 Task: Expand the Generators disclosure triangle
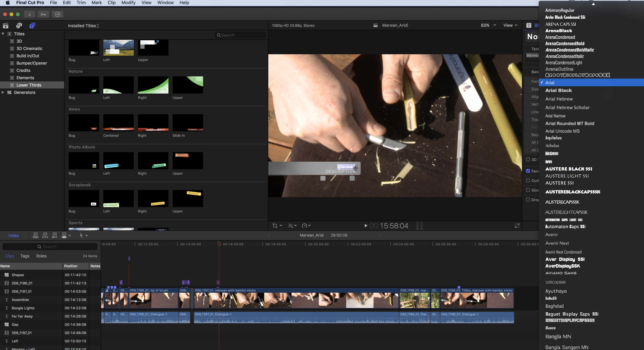pyautogui.click(x=3, y=92)
